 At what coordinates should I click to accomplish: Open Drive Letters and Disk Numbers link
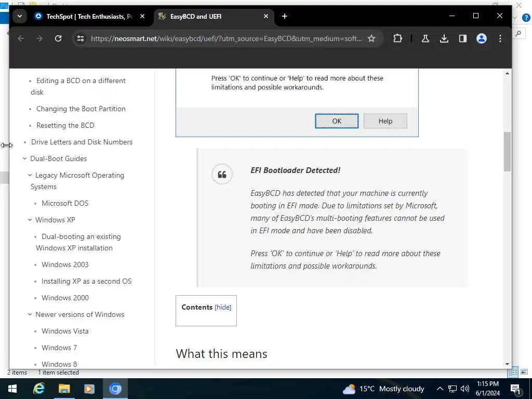(82, 142)
